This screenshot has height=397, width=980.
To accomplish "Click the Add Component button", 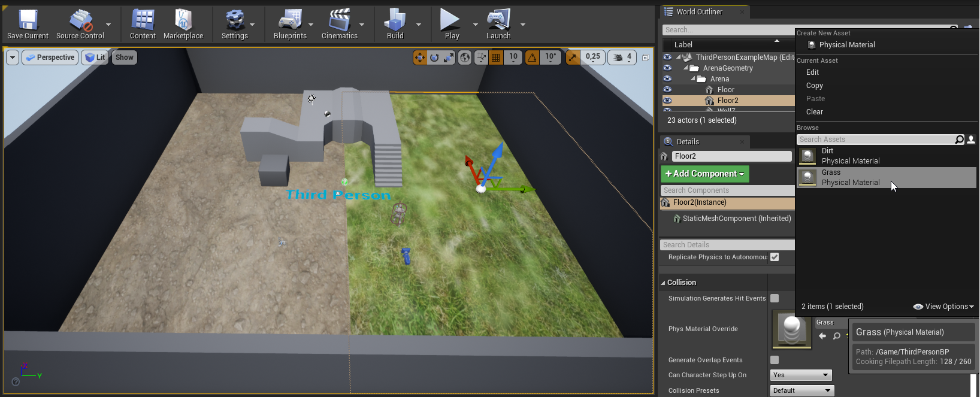I will [x=704, y=174].
